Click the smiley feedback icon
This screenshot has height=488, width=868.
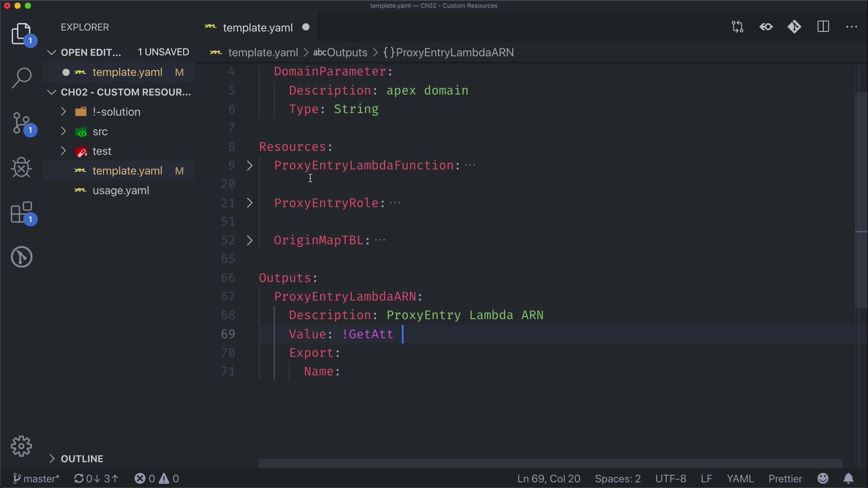click(823, 479)
